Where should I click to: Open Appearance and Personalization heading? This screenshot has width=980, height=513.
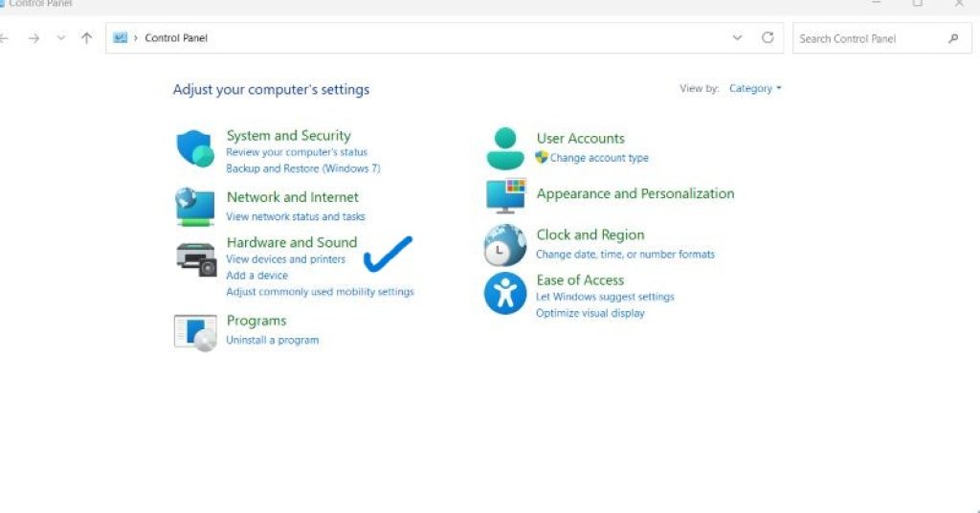point(635,193)
